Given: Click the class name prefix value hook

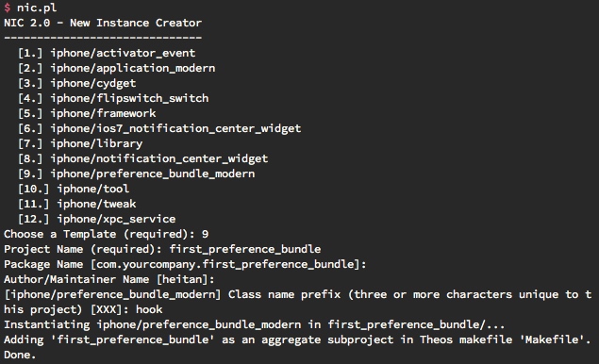Looking at the screenshot, I should click(149, 309).
